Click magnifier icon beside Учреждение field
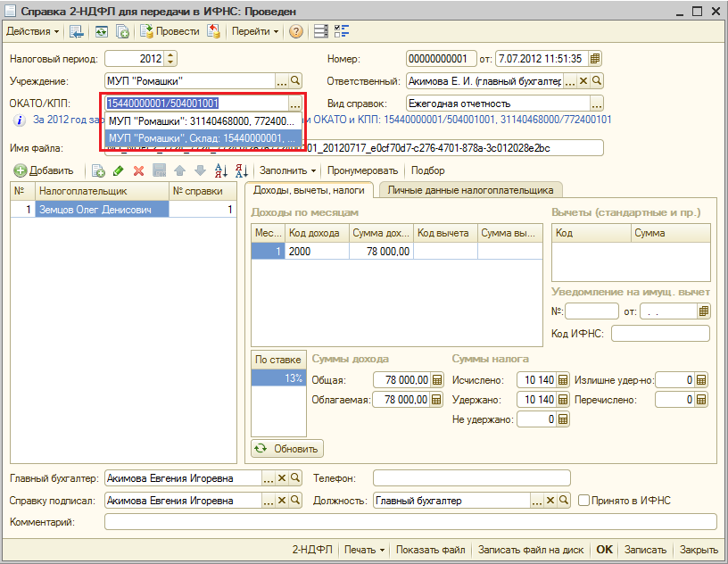 pyautogui.click(x=296, y=80)
